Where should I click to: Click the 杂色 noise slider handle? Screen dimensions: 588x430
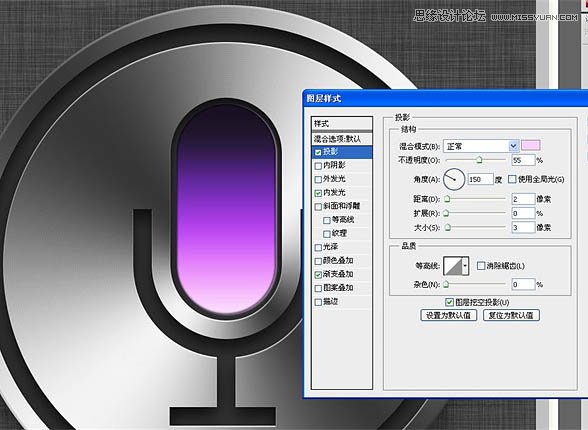[446, 285]
